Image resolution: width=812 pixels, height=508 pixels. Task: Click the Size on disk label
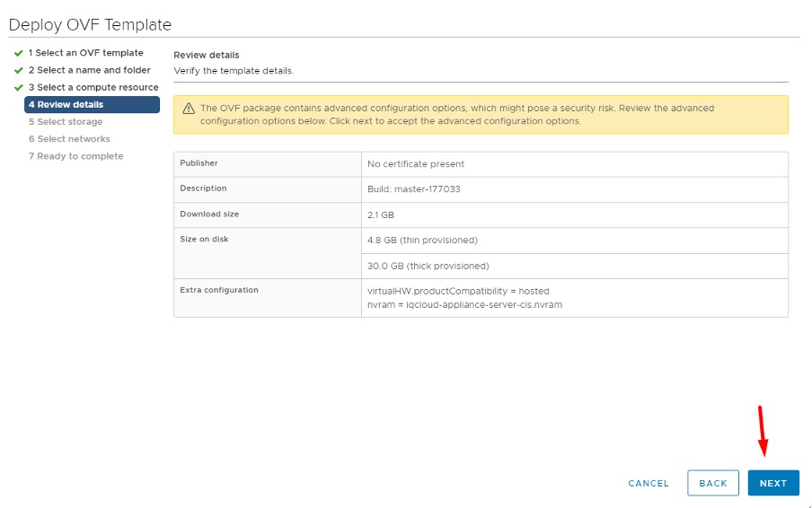(x=204, y=239)
